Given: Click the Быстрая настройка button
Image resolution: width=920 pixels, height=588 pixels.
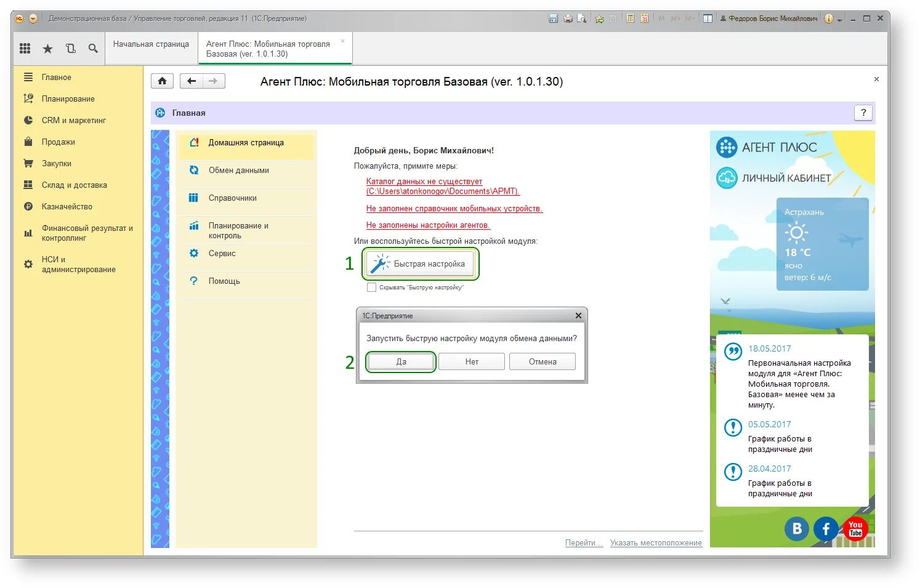Looking at the screenshot, I should point(421,264).
